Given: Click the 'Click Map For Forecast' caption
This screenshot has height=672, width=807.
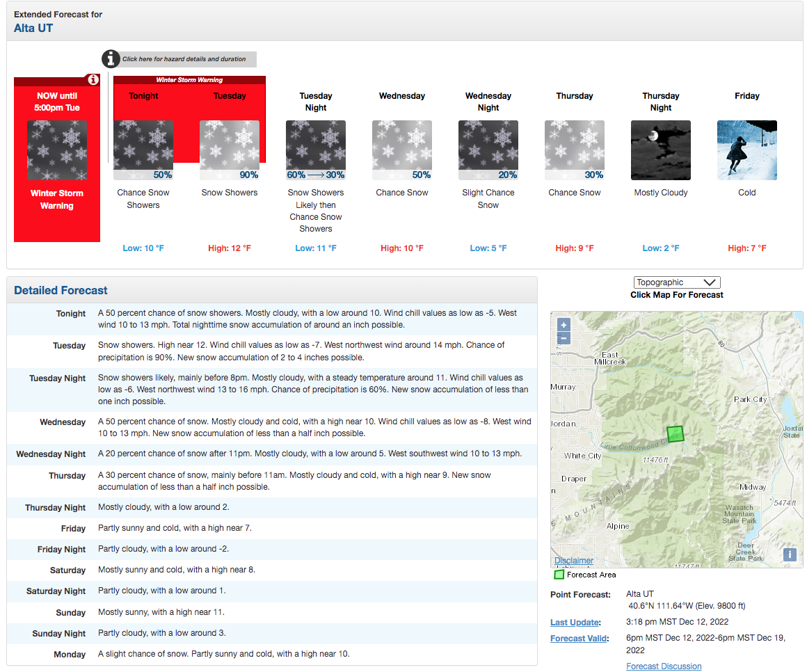Looking at the screenshot, I should 677,295.
